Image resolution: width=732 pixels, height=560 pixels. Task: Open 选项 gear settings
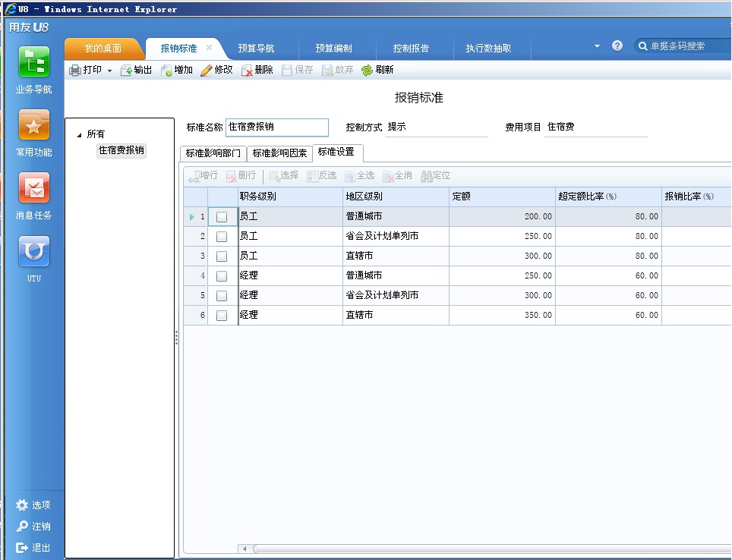pyautogui.click(x=22, y=505)
